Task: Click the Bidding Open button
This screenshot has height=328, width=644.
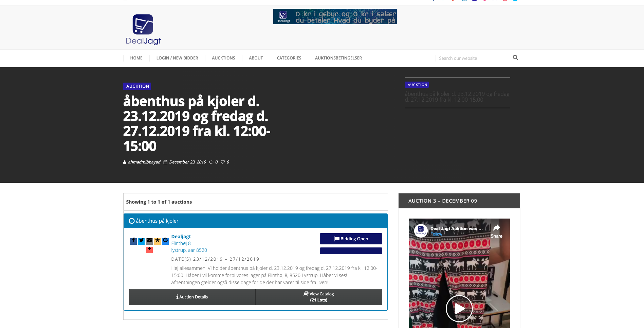Action: coord(351,239)
